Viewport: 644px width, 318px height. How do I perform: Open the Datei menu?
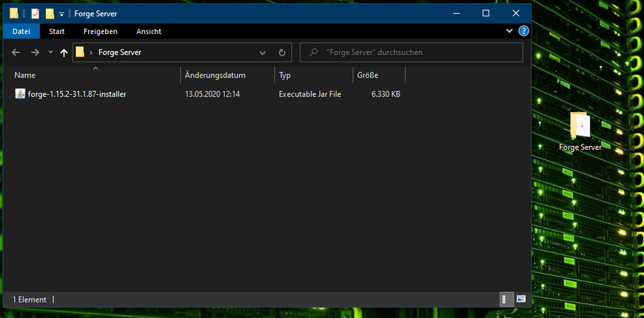pyautogui.click(x=21, y=31)
